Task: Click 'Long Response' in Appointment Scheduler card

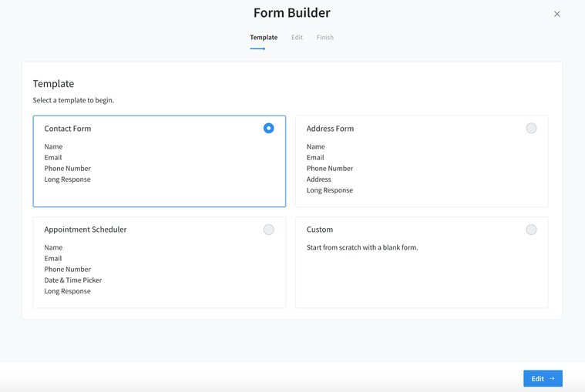Action: 68,291
